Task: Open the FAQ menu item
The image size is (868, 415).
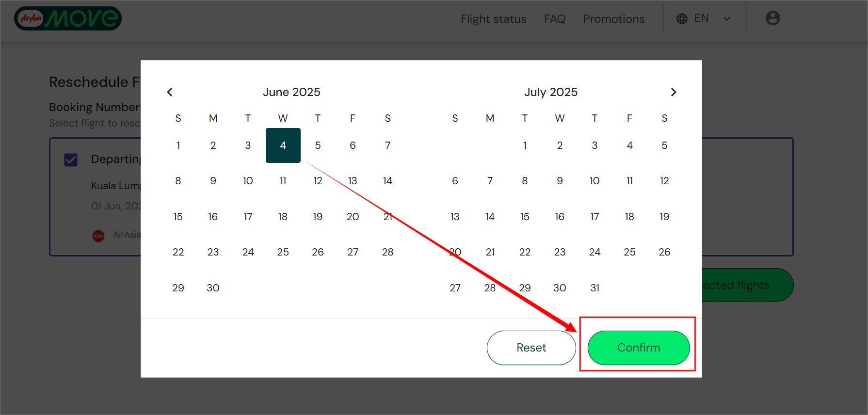Action: [x=555, y=19]
